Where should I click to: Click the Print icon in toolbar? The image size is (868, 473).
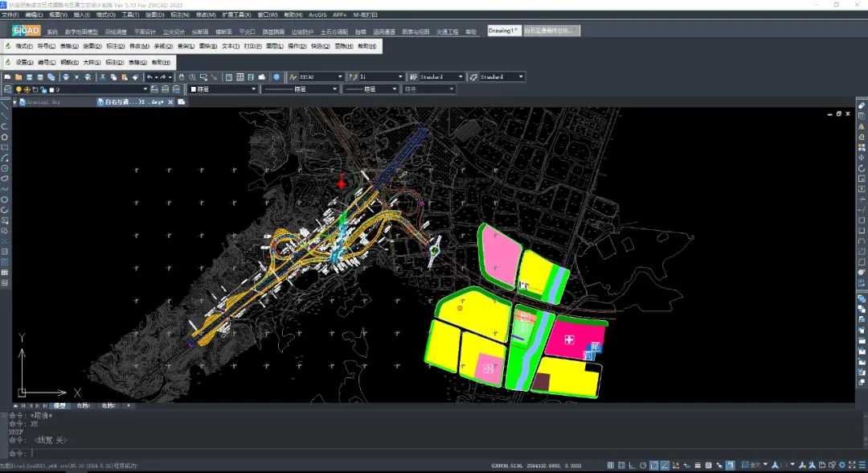click(x=66, y=77)
